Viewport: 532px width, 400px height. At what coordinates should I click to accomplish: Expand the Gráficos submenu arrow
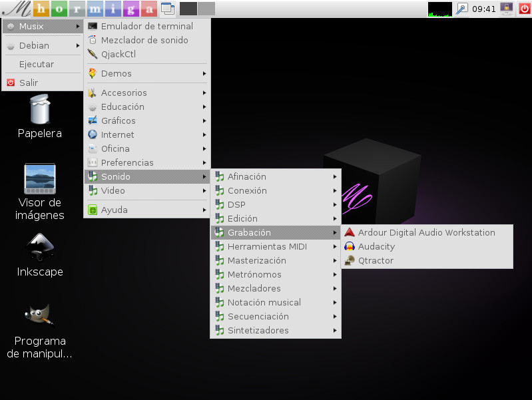click(x=204, y=120)
